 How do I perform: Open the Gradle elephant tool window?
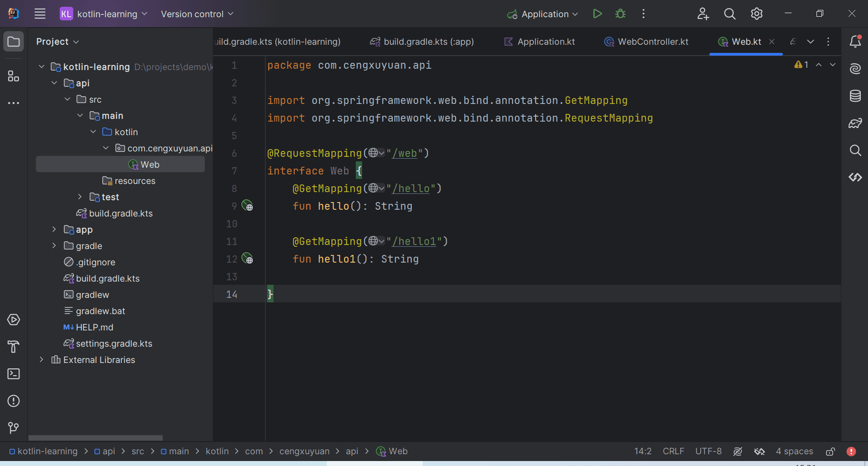pyautogui.click(x=855, y=123)
